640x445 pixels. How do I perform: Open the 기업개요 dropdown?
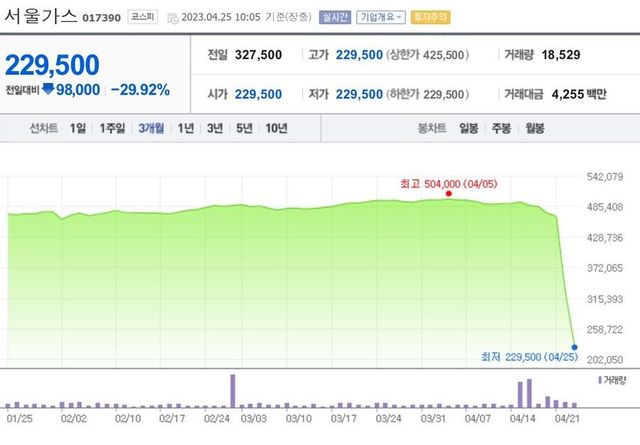coord(382,18)
